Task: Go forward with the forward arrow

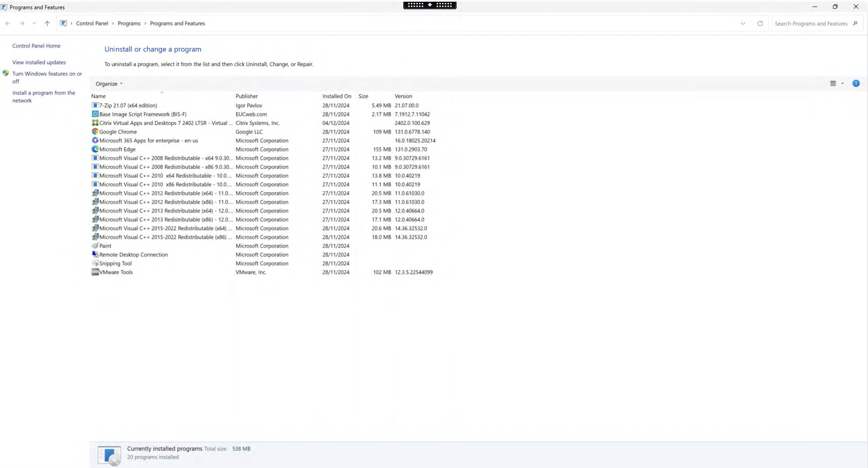Action: pyautogui.click(x=22, y=23)
